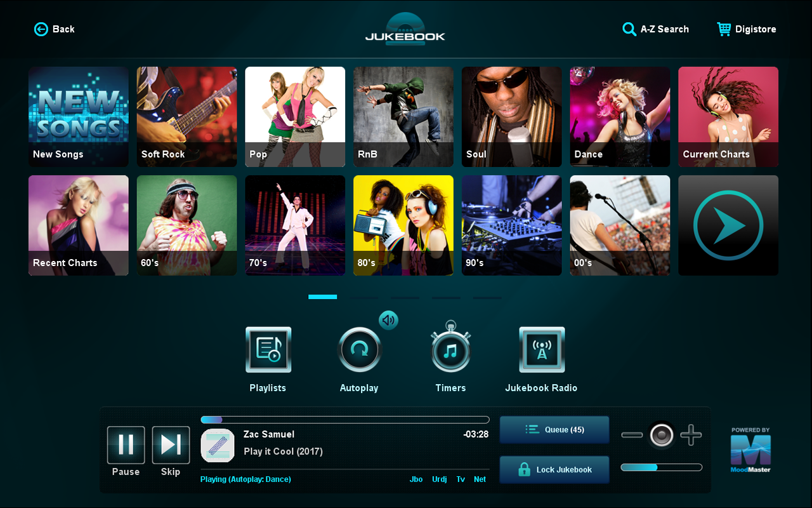
Task: Skip to the next track
Action: pos(171,445)
